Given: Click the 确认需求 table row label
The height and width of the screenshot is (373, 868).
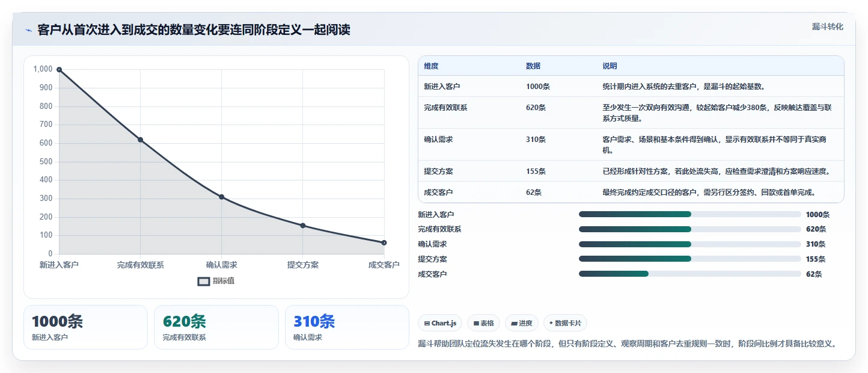Looking at the screenshot, I should tap(438, 140).
